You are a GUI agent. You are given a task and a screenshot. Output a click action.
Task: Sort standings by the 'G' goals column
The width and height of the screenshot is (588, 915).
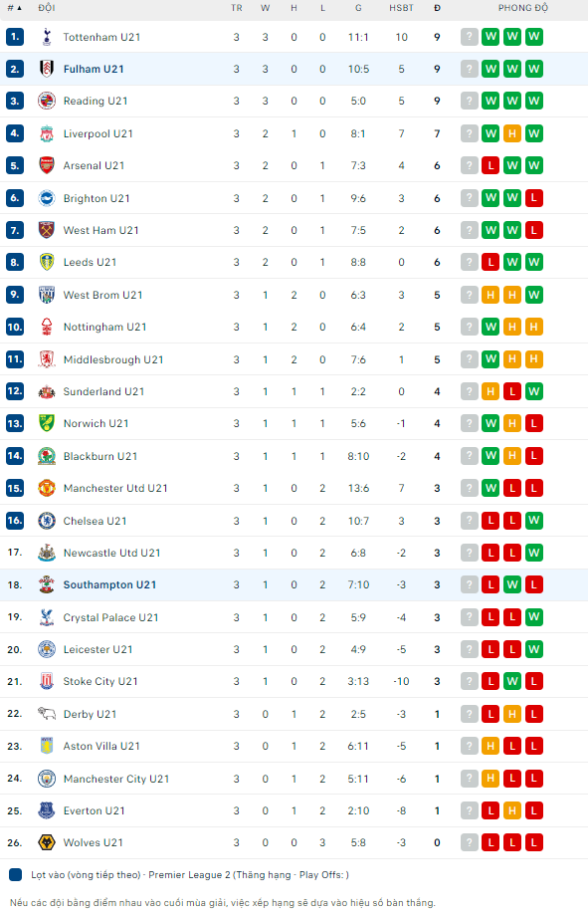tap(358, 8)
